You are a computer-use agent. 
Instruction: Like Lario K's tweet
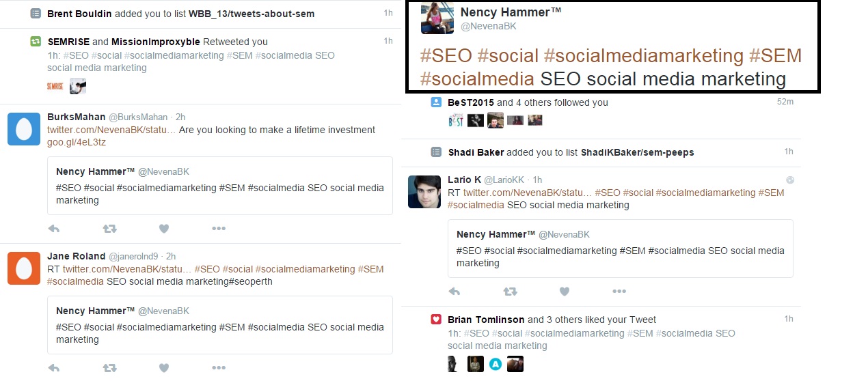pyautogui.click(x=565, y=292)
